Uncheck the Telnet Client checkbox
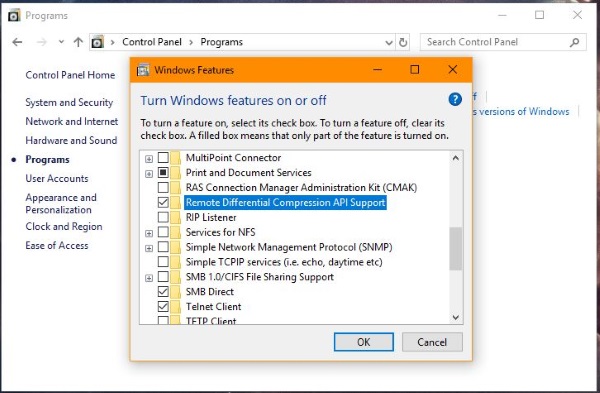Screen dimensions: 600x393 pos(163,307)
